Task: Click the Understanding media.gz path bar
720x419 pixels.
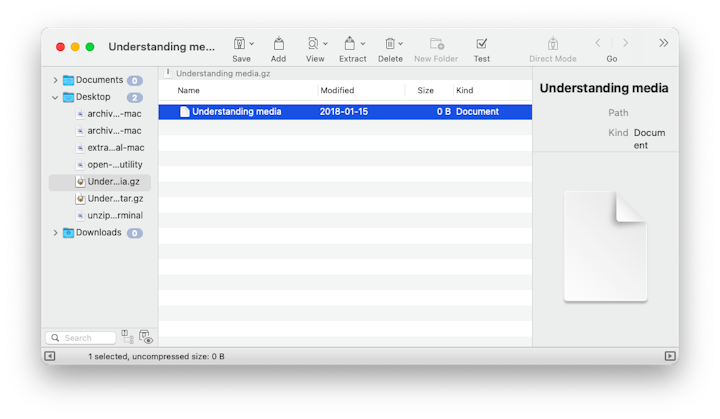Action: pyautogui.click(x=223, y=74)
